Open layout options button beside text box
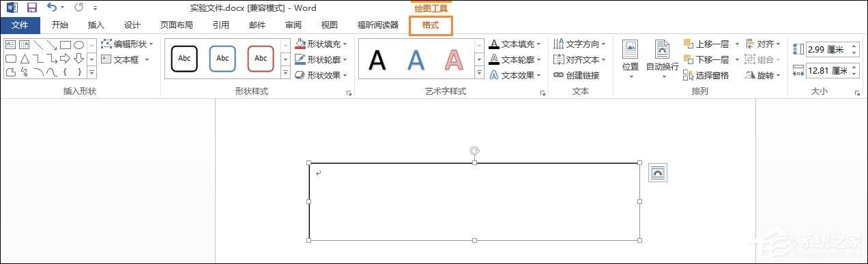The height and width of the screenshot is (264, 868). [657, 173]
